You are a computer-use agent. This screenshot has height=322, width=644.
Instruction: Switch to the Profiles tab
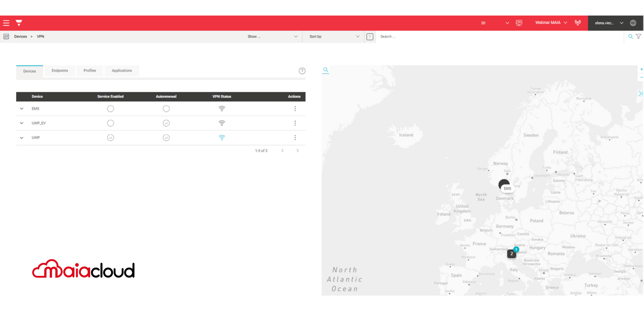[x=90, y=71]
